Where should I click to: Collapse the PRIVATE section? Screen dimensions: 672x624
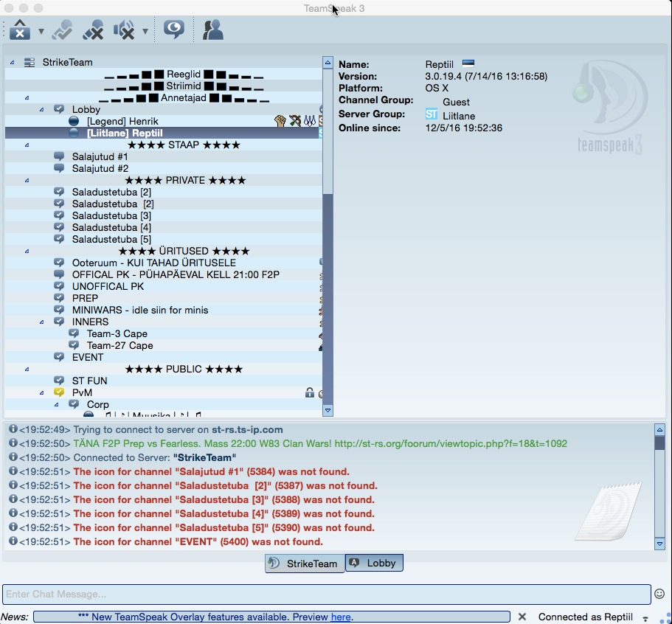pyautogui.click(x=27, y=181)
